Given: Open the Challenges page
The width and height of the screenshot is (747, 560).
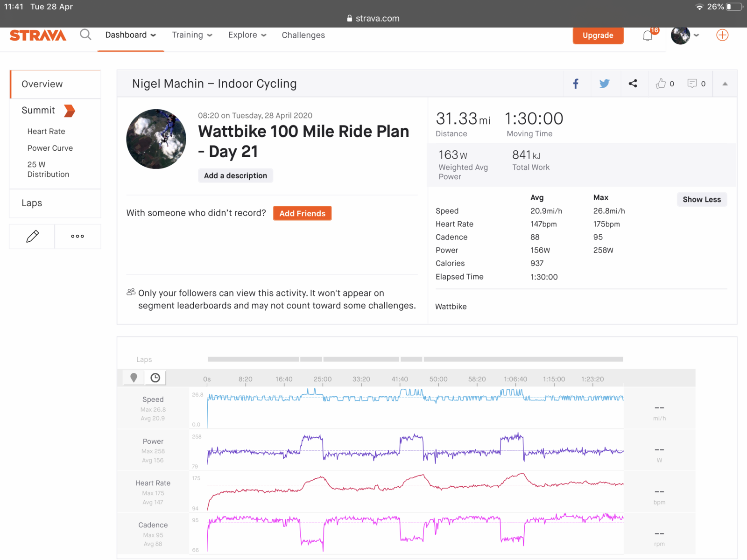Looking at the screenshot, I should click(303, 35).
